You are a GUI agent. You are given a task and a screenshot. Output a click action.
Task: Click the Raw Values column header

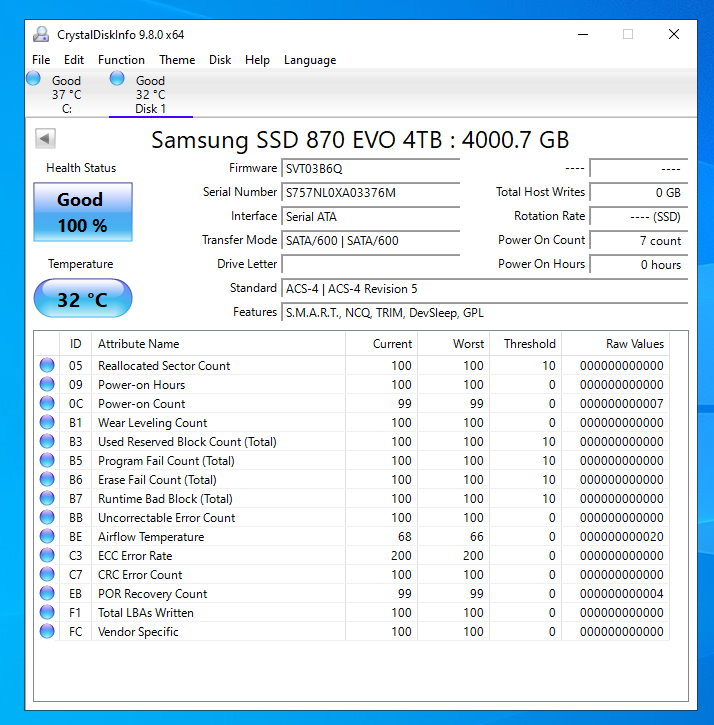(616, 344)
